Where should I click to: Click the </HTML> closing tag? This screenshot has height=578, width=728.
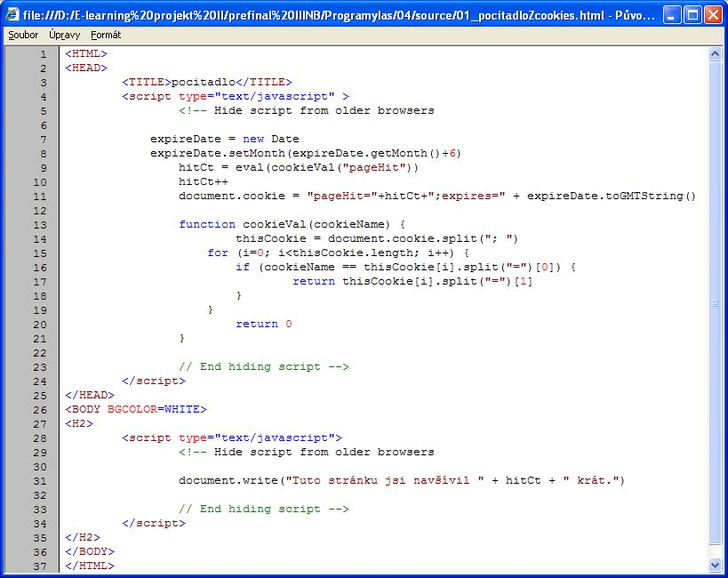[x=90, y=566]
